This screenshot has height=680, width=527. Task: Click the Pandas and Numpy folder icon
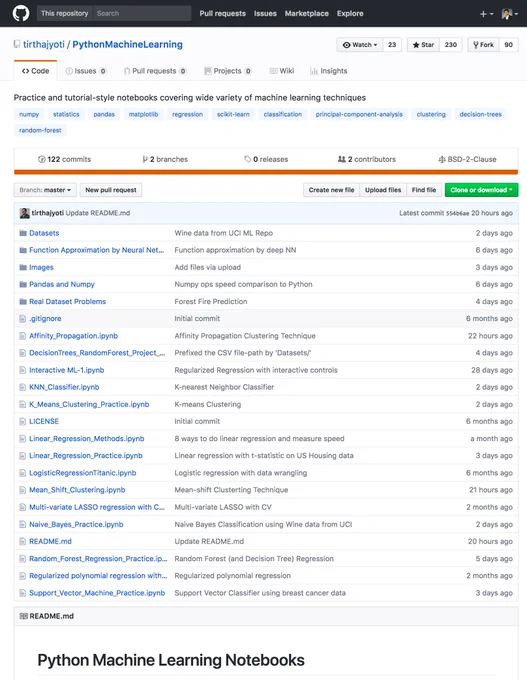(x=23, y=284)
